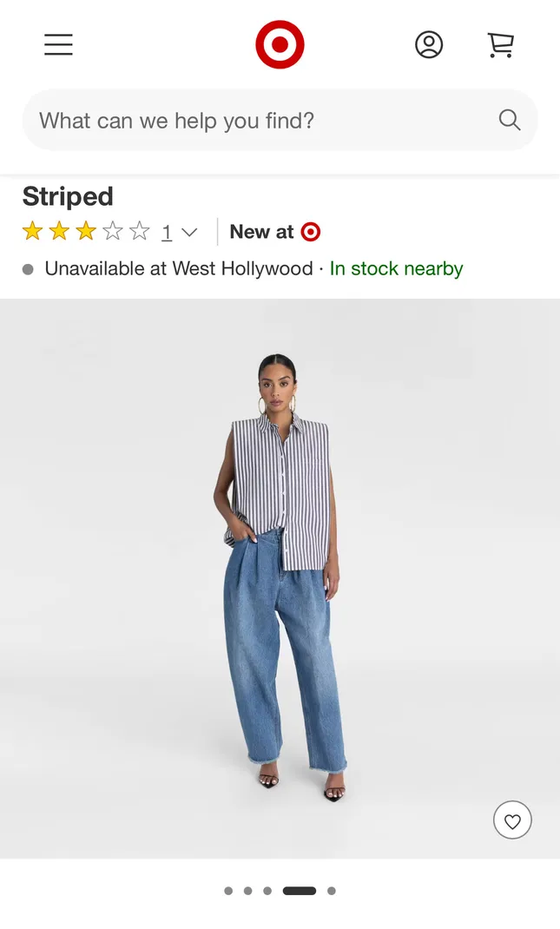
Task: Click the small bullseye next to New at
Action: coord(311,232)
